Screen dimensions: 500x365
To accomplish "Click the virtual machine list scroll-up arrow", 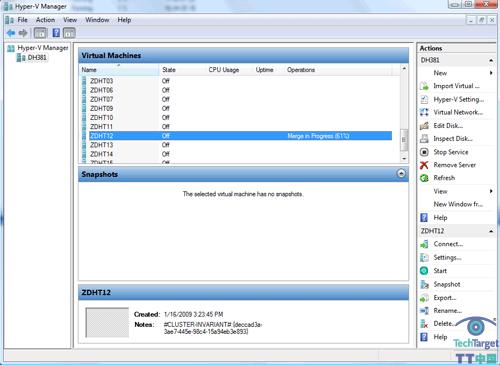I will (404, 68).
